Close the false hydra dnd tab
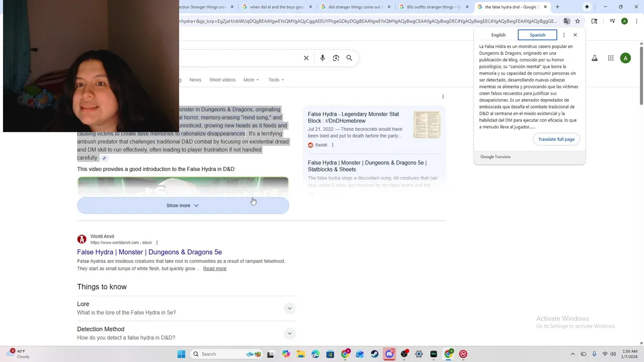This screenshot has width=644, height=362. coord(545,7)
